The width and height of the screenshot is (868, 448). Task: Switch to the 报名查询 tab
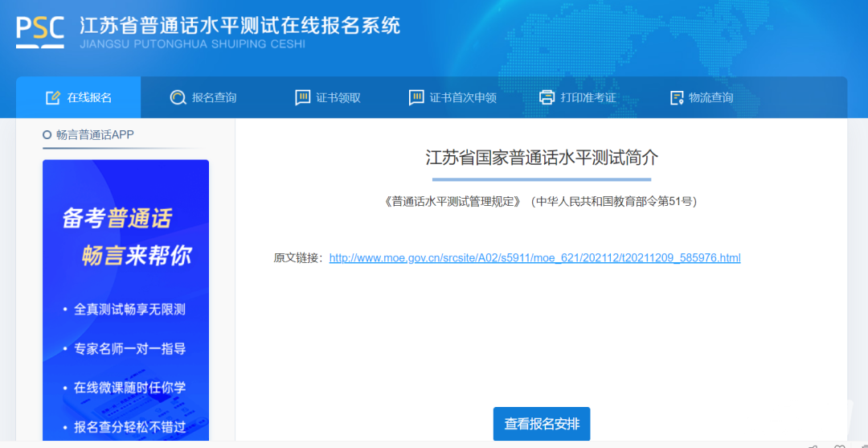tap(203, 98)
